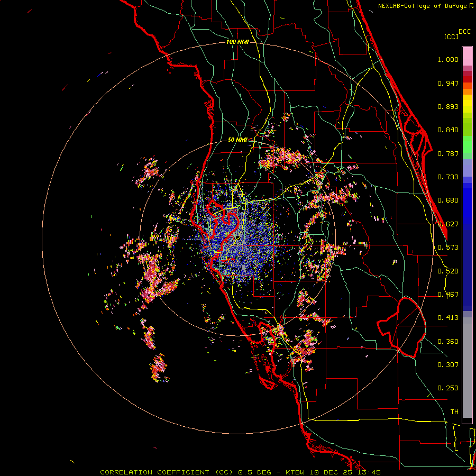Pick the light pink swatch beside 1.000
This screenshot has width=476, height=476.
pos(467,57)
